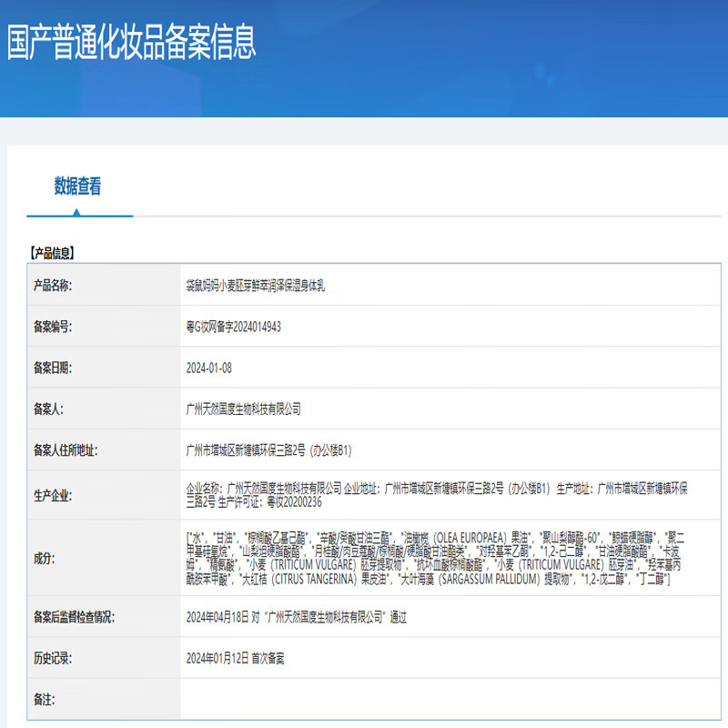Click the 国产普通化妆品备案信息 page title
The width and height of the screenshot is (728, 728).
tap(132, 42)
